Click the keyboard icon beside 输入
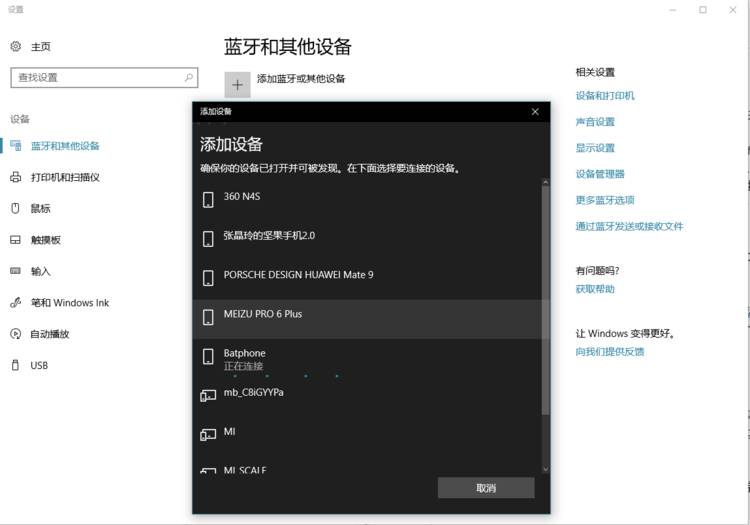This screenshot has height=525, width=750. point(16,271)
